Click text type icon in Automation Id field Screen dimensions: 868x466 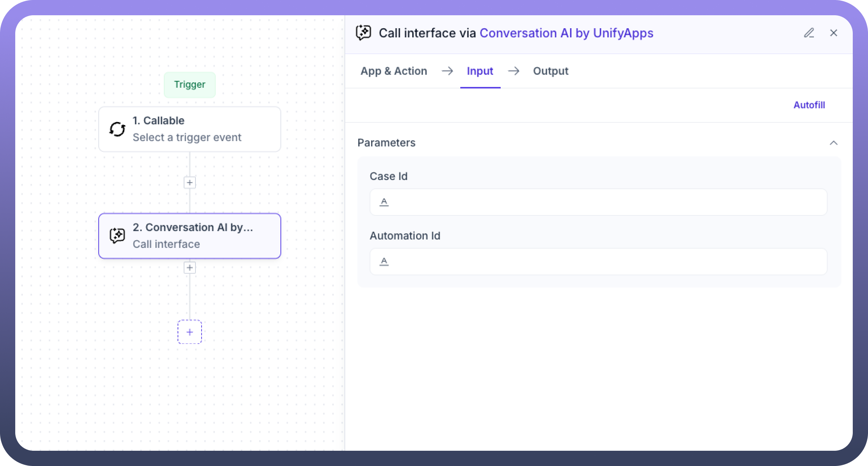384,262
